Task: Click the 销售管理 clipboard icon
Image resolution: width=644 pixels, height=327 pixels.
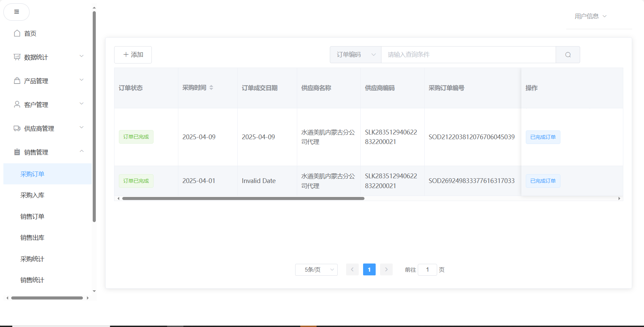Action: (17, 152)
